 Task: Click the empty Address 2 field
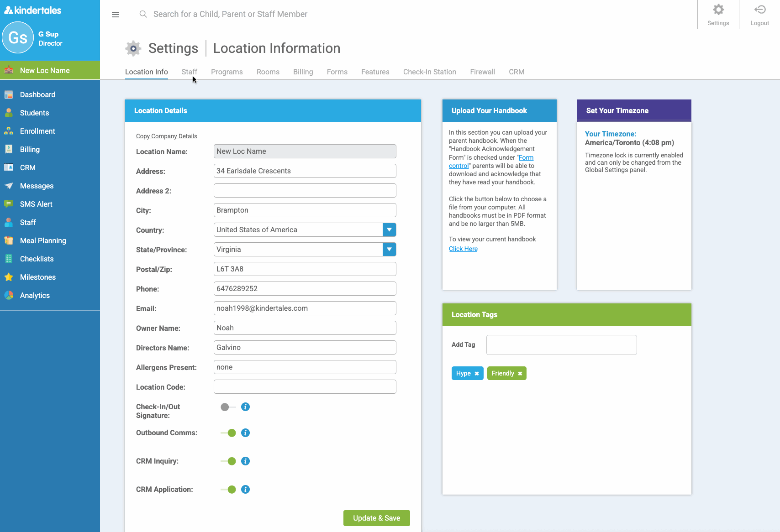305,190
